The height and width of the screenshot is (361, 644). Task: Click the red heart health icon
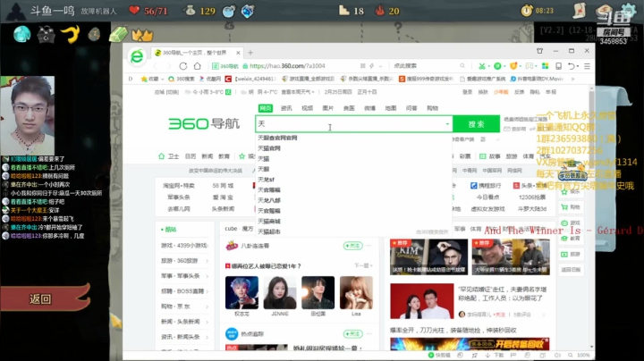click(x=134, y=10)
